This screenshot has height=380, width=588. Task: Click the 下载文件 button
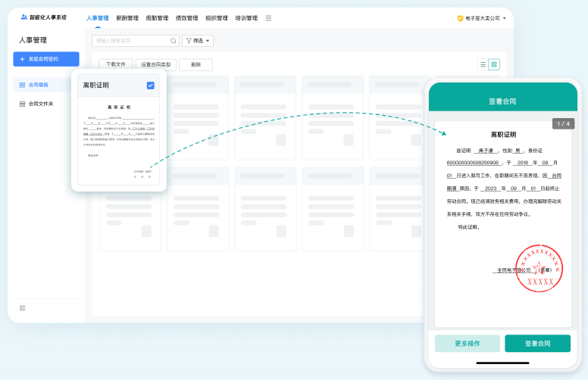[x=115, y=64]
